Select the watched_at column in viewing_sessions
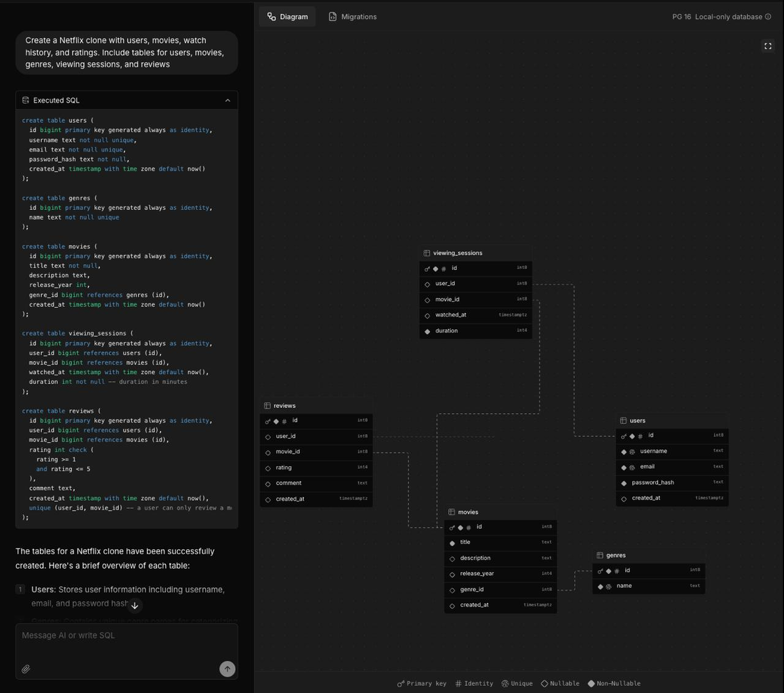Viewport: 784px width, 693px height. pos(476,315)
